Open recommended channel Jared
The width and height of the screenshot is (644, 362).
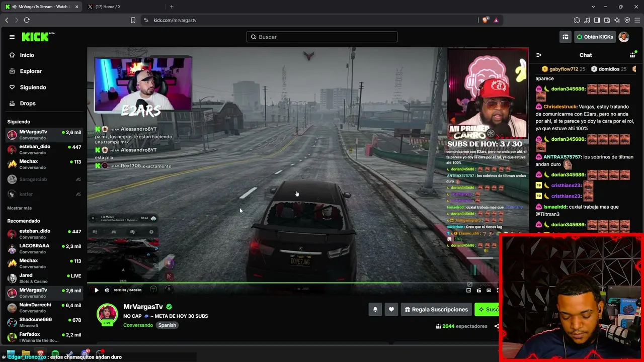click(x=44, y=278)
